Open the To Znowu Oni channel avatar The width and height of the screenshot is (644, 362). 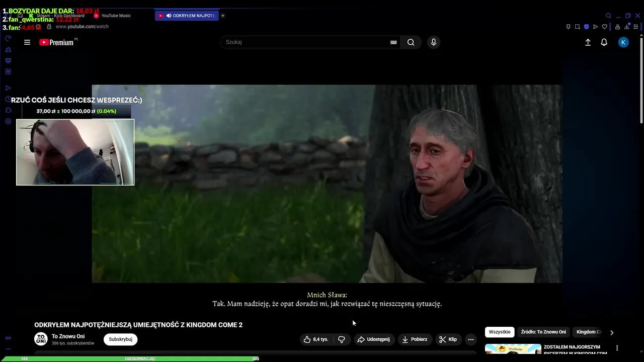41,339
